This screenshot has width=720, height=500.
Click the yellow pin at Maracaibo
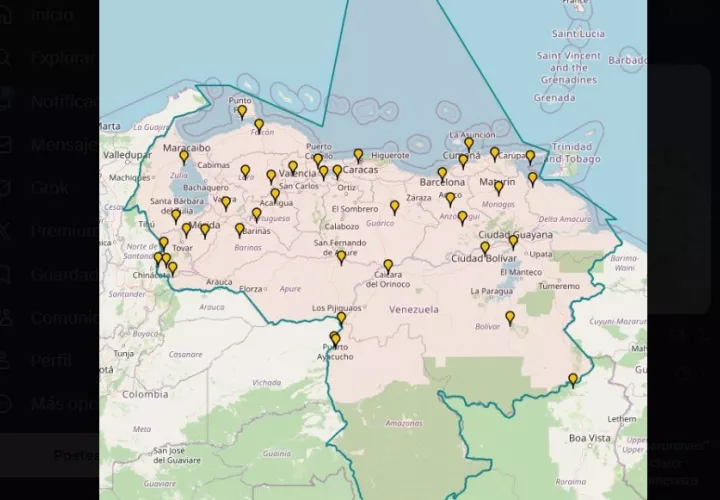tap(184, 156)
